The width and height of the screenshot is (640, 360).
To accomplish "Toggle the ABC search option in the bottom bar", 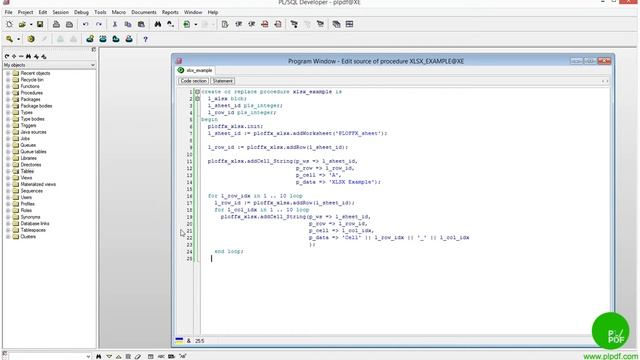I will 161,356.
